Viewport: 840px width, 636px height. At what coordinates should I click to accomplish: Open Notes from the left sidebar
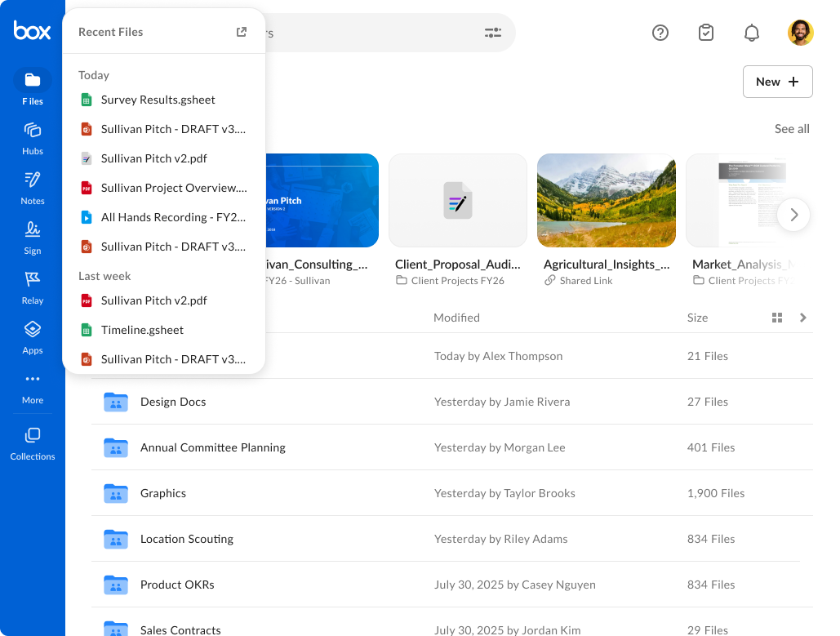point(33,187)
